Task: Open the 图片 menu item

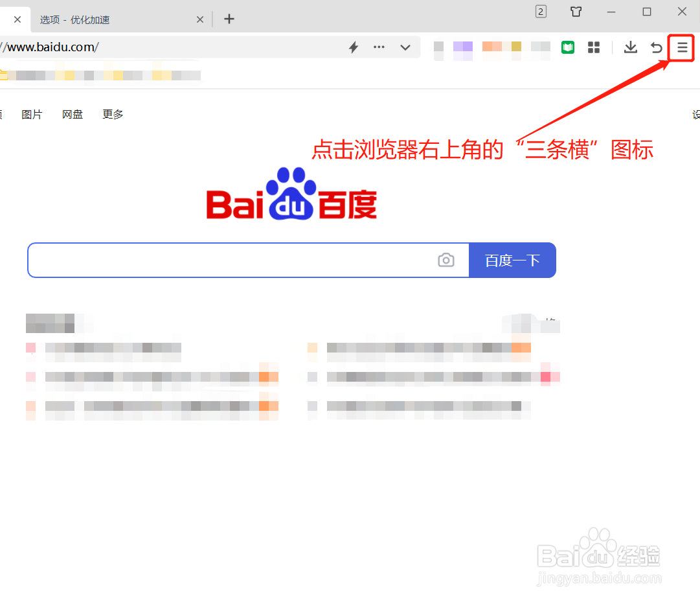Action: [x=32, y=114]
